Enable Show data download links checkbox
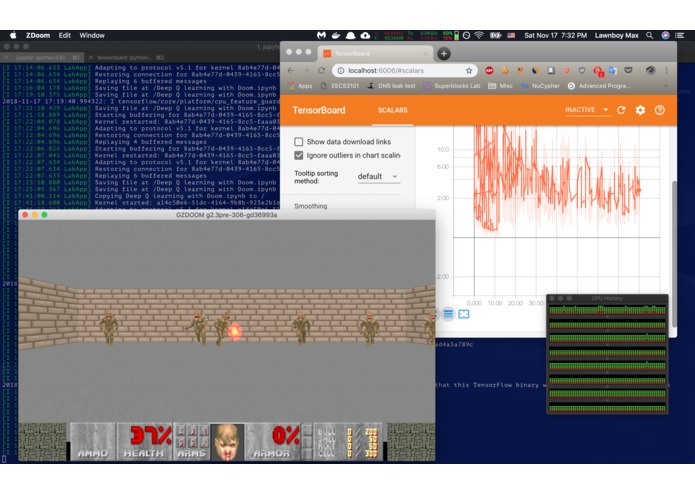Image resolution: width=695 pixels, height=494 pixels. [299, 142]
